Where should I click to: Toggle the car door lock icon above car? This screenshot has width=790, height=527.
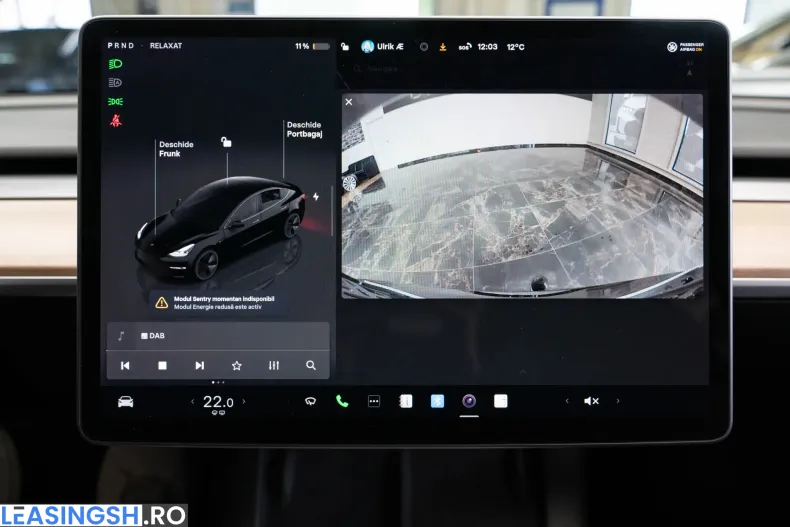226,142
